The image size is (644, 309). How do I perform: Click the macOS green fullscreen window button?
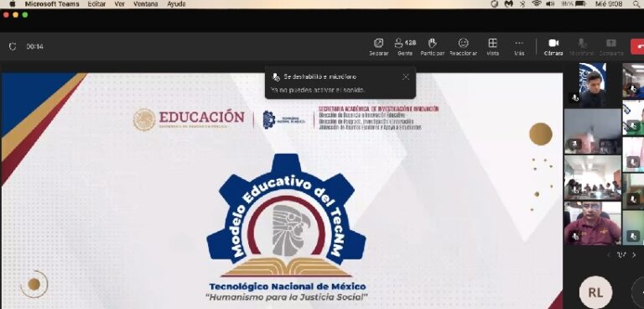point(25,15)
